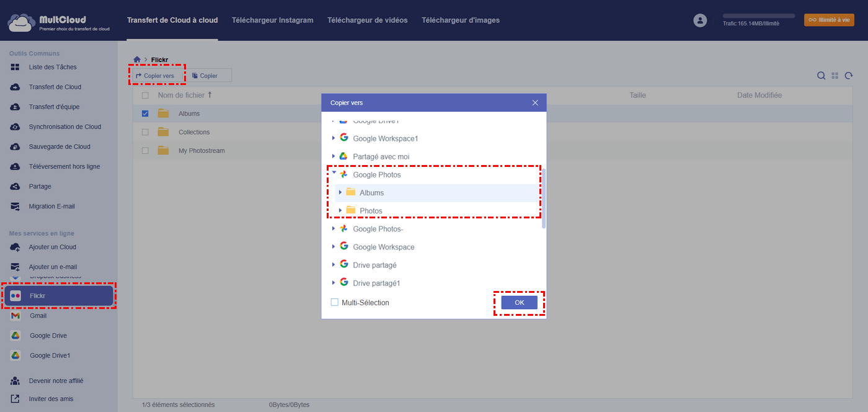
Task: Click the Google Drive1 sidebar icon
Action: (x=15, y=356)
